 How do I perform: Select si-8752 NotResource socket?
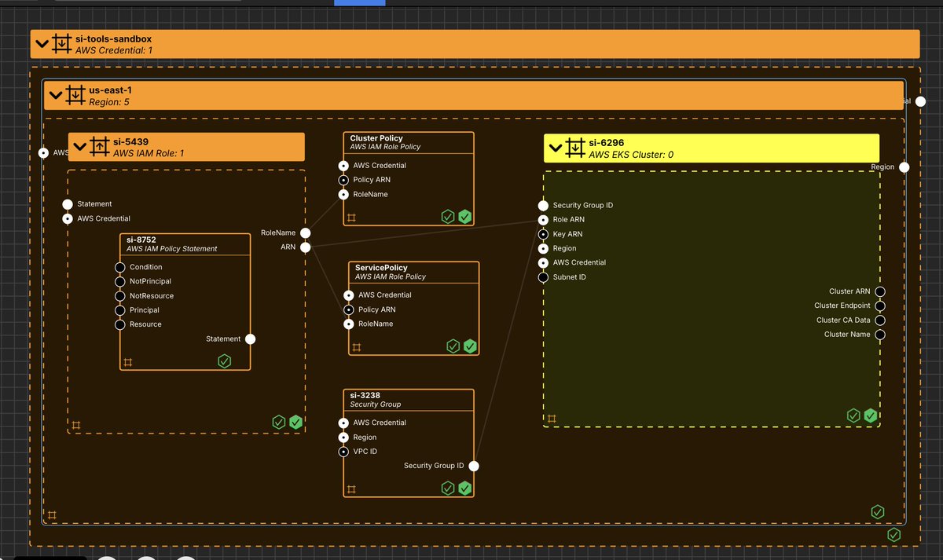click(x=120, y=296)
